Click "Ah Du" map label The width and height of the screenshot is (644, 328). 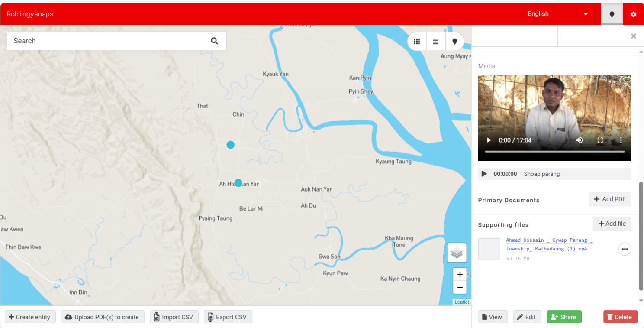pos(309,206)
